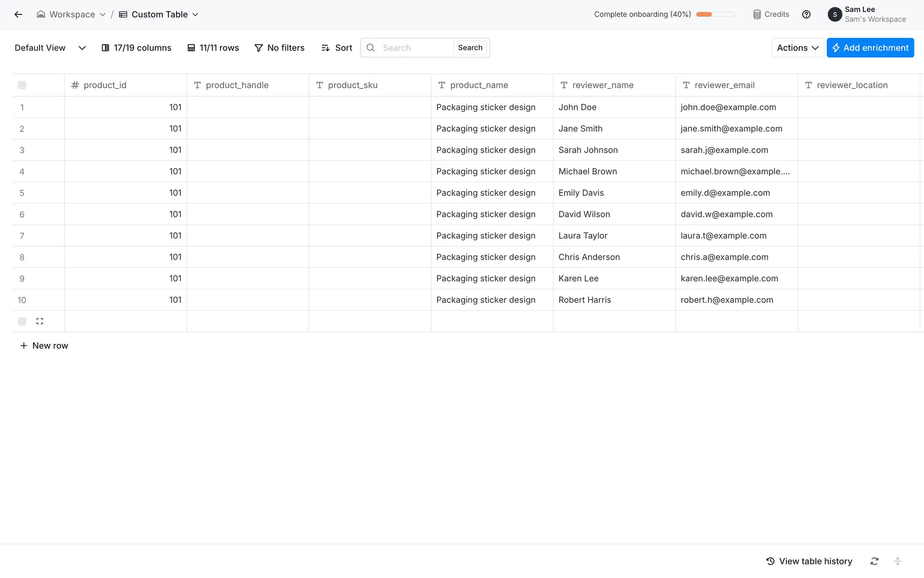
Task: Click the onboarding progress bar
Action: pos(715,14)
